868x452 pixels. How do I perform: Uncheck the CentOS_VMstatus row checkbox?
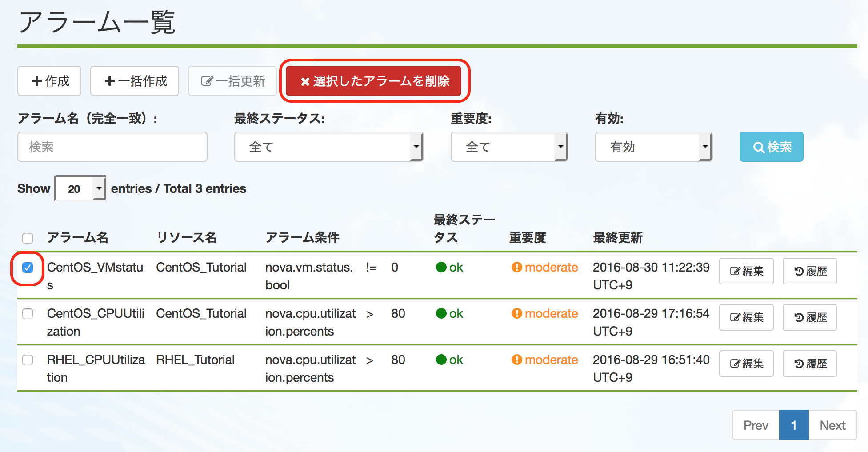click(x=28, y=268)
